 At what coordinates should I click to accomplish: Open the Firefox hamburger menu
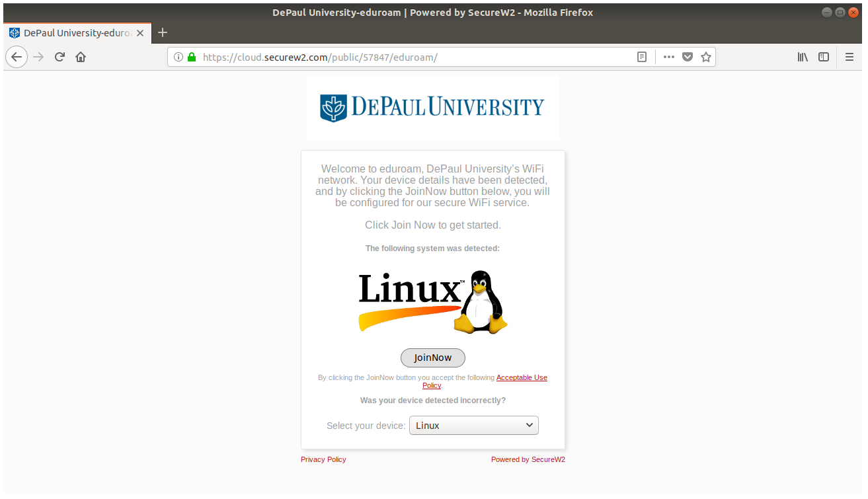click(x=849, y=57)
